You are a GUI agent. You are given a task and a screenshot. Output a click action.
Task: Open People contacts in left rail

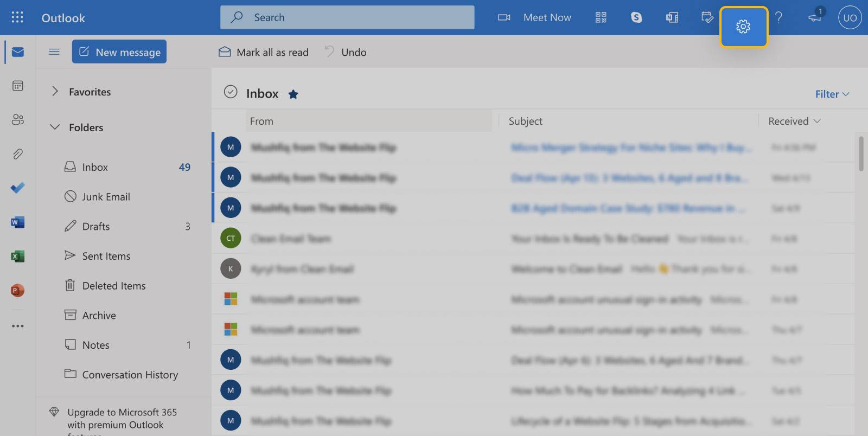tap(17, 120)
